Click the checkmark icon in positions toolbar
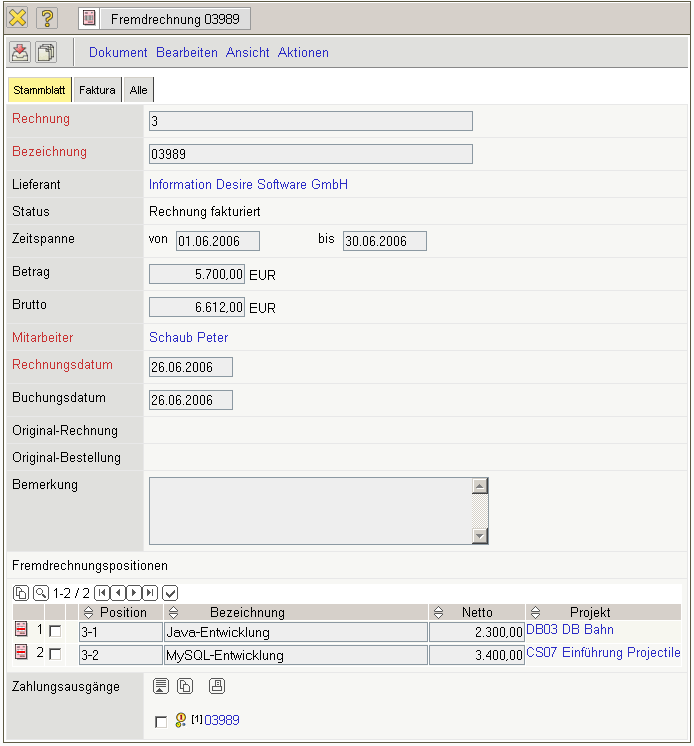This screenshot has width=694, height=746. tap(170, 593)
